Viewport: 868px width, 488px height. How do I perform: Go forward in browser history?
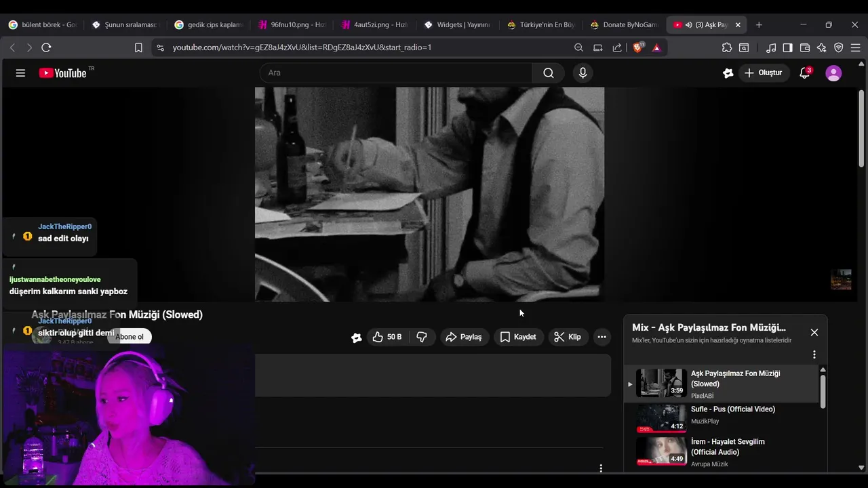point(29,47)
